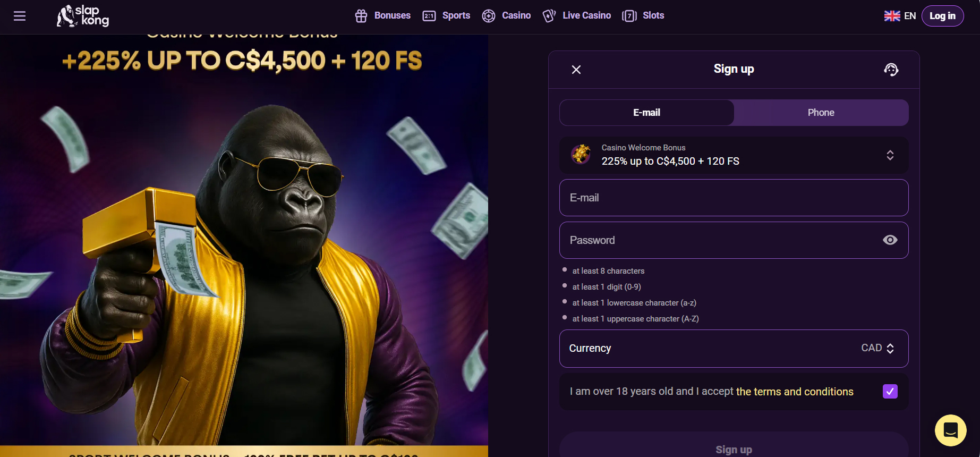980x457 pixels.
Task: Open the Currency CAD dropdown
Action: click(734, 349)
